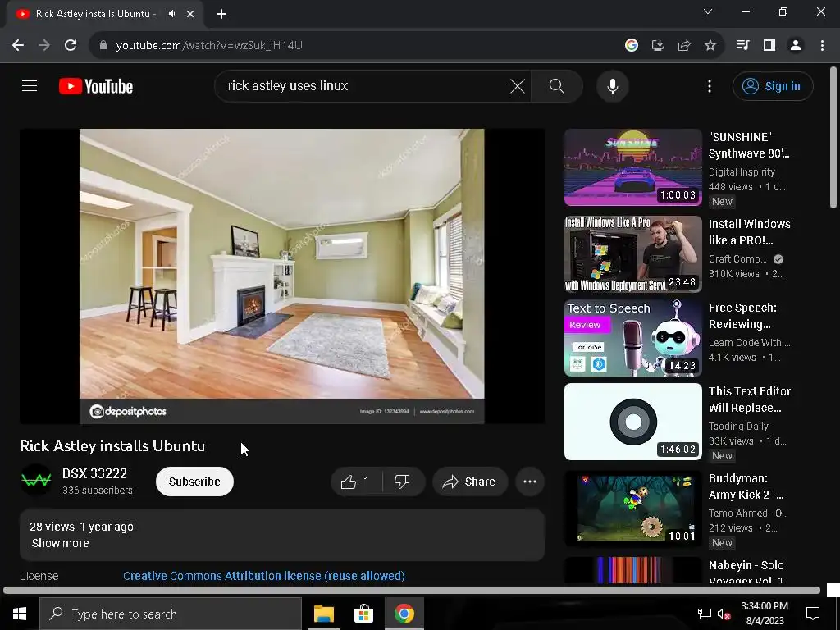840x630 pixels.
Task: Click the Google icon in address bar
Action: pyautogui.click(x=632, y=45)
